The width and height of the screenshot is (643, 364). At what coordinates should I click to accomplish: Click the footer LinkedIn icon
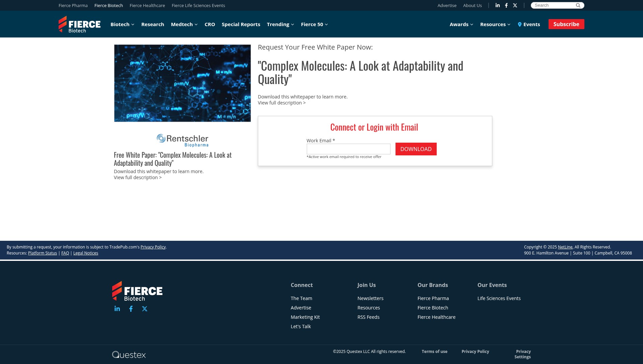coord(117,309)
